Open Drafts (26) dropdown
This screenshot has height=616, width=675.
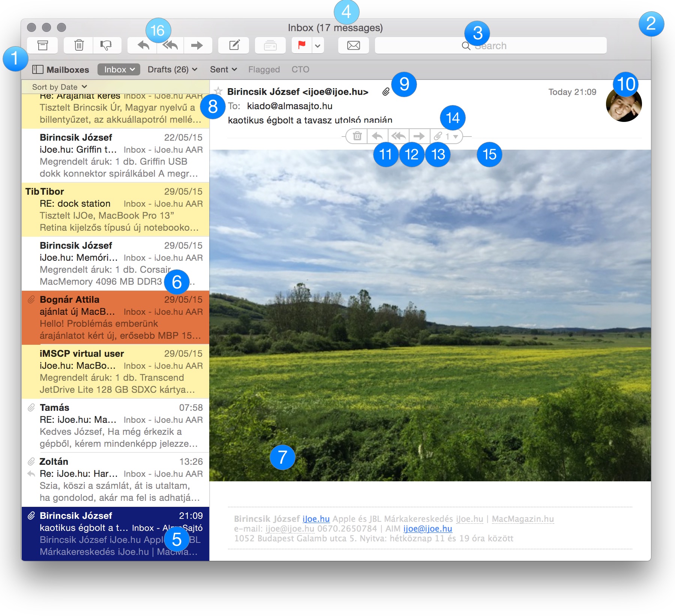tap(172, 69)
